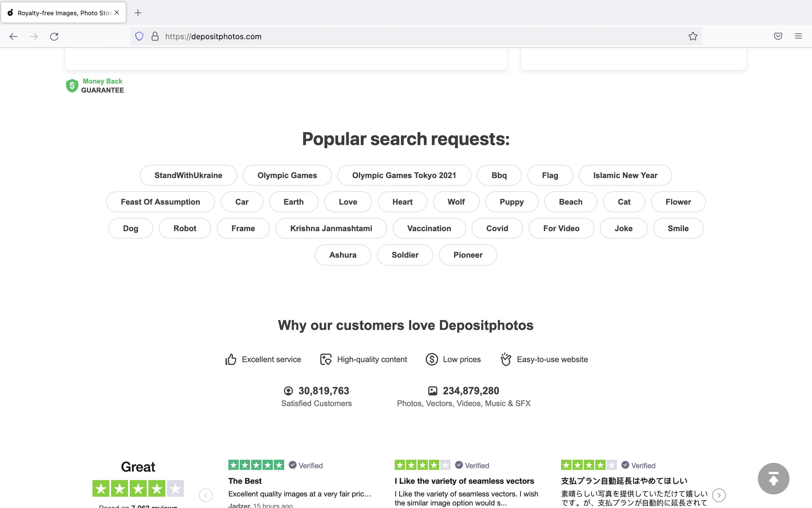Choose the Love search tag
Image resolution: width=812 pixels, height=508 pixels.
coord(348,202)
